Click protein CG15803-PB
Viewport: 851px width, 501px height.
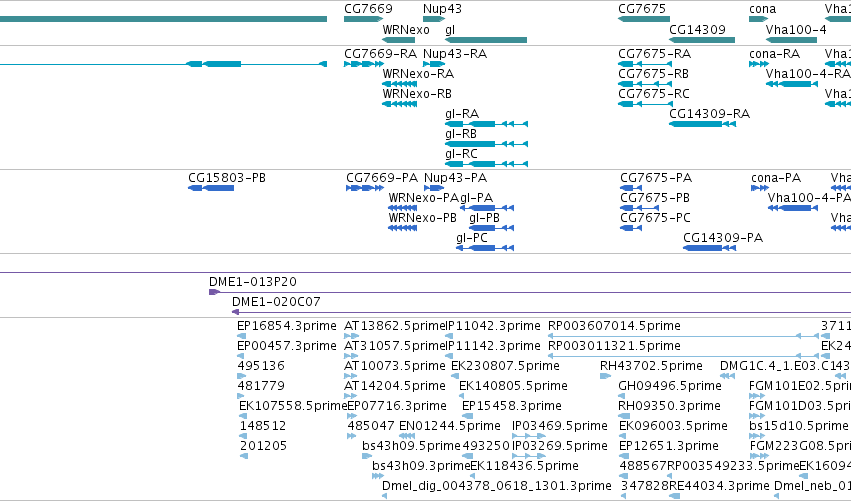coord(211,188)
